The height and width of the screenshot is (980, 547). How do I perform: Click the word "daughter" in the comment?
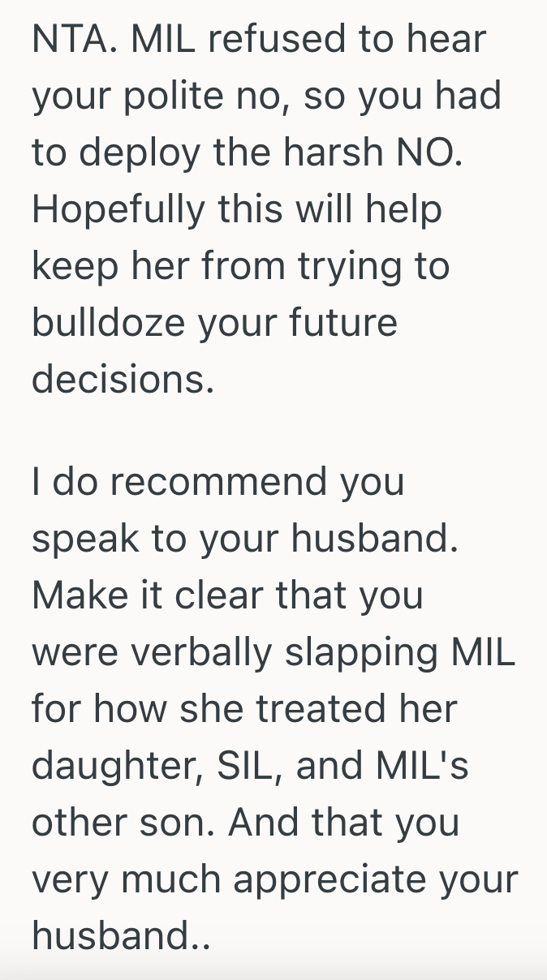pos(112,766)
